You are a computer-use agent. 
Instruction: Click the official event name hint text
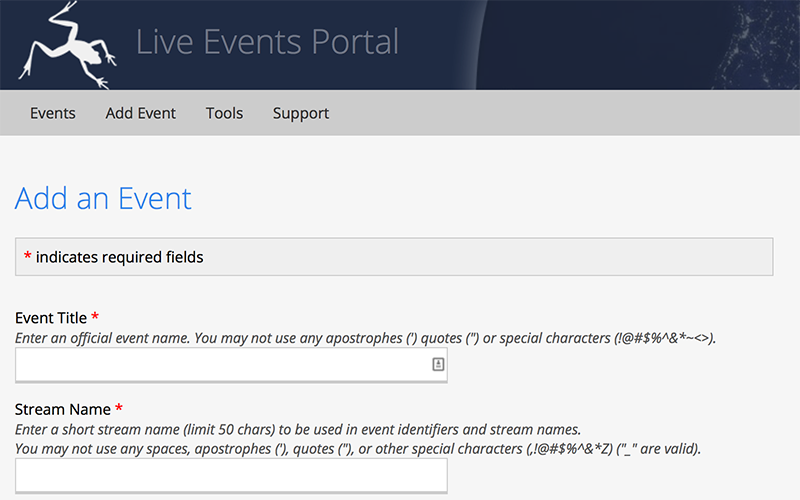(365, 338)
